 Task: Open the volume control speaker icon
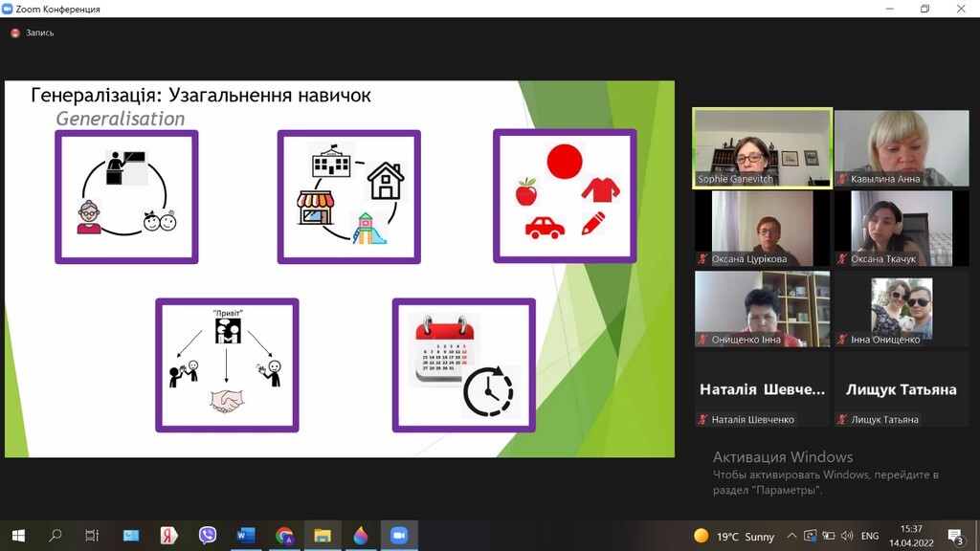pos(847,536)
